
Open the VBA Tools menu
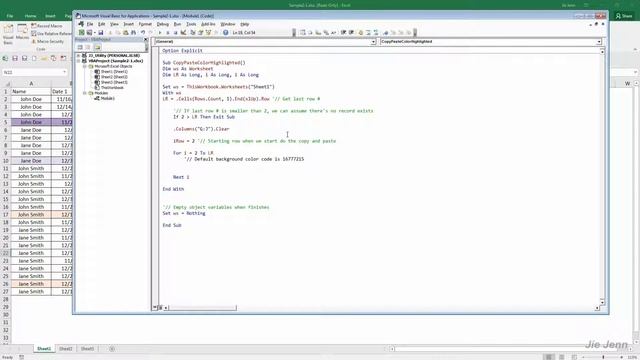pos(191,24)
